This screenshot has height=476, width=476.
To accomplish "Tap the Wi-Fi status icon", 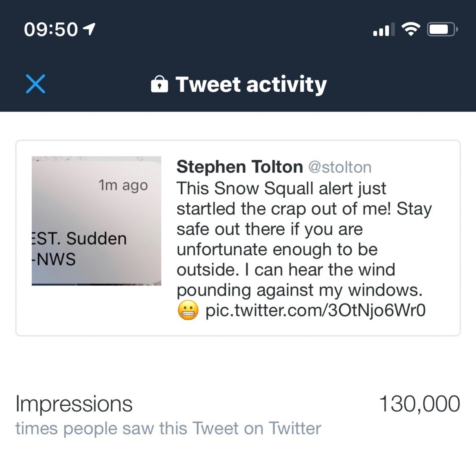I will coord(411,29).
